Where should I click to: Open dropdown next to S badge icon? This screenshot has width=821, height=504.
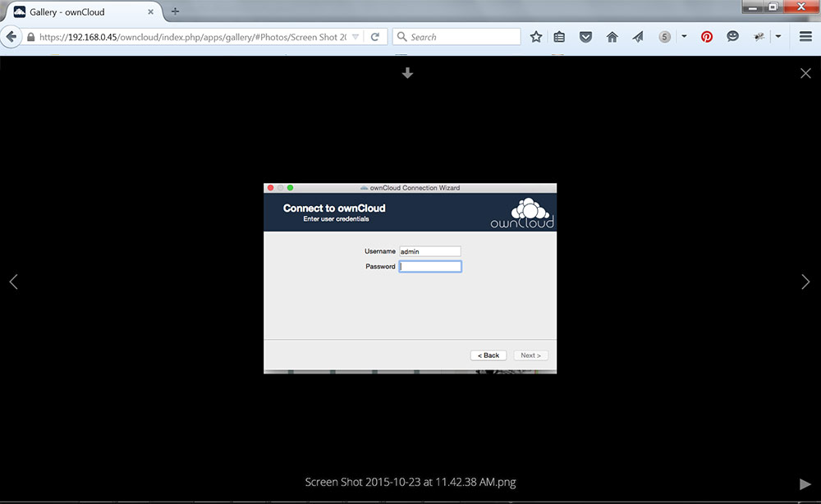684,37
